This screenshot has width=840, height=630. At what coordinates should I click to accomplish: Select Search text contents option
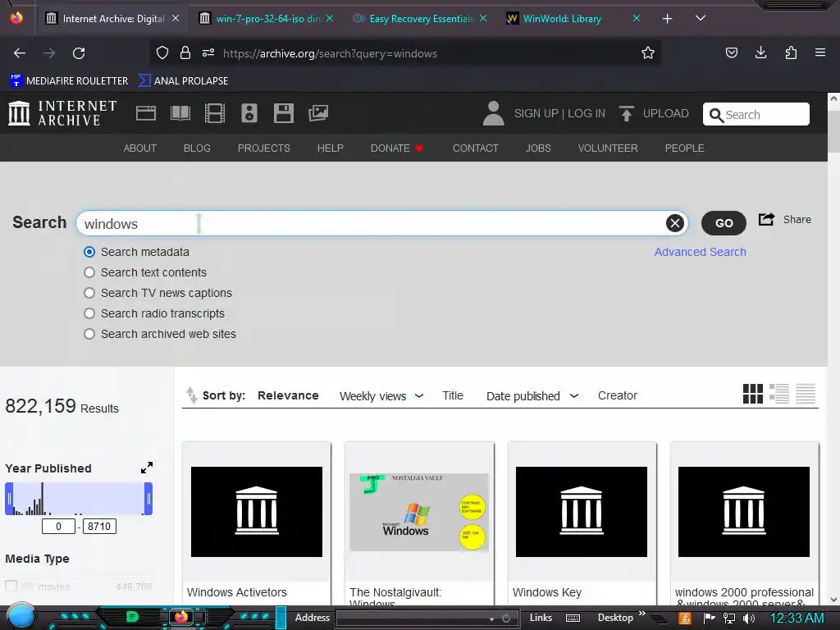click(89, 272)
